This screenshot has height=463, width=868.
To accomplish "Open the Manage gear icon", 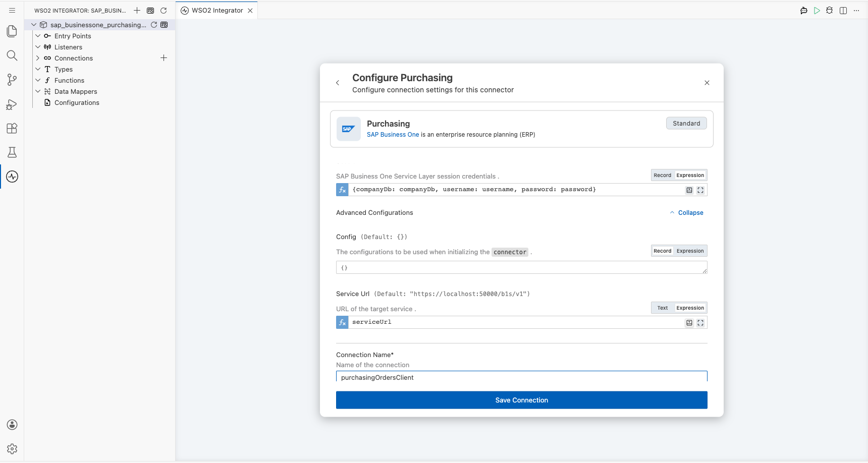I will click(x=12, y=449).
